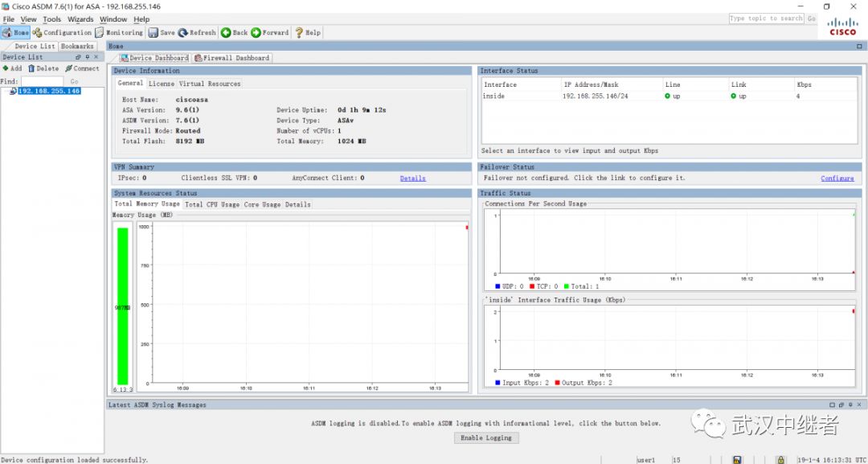Open the Window menu
This screenshot has height=464, width=868.
point(113,19)
